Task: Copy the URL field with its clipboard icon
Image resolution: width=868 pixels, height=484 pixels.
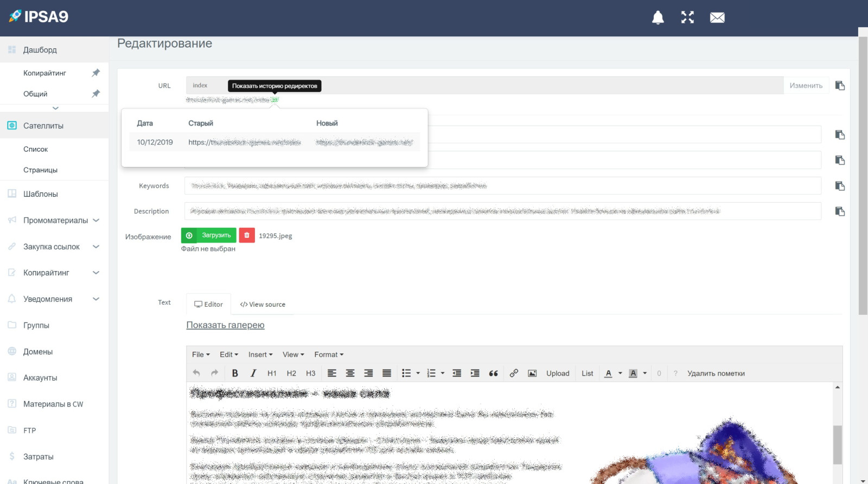Action: 840,86
